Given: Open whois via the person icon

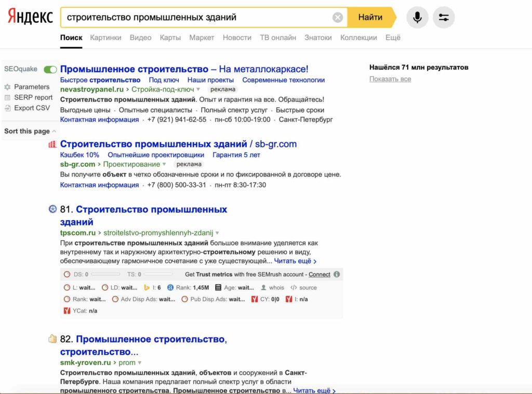Looking at the screenshot, I should click(263, 288).
